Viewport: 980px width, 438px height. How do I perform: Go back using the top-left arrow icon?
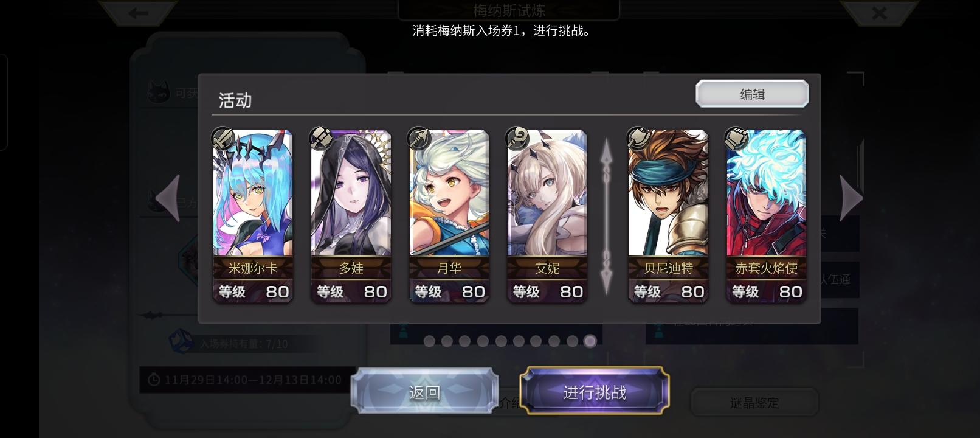(139, 13)
